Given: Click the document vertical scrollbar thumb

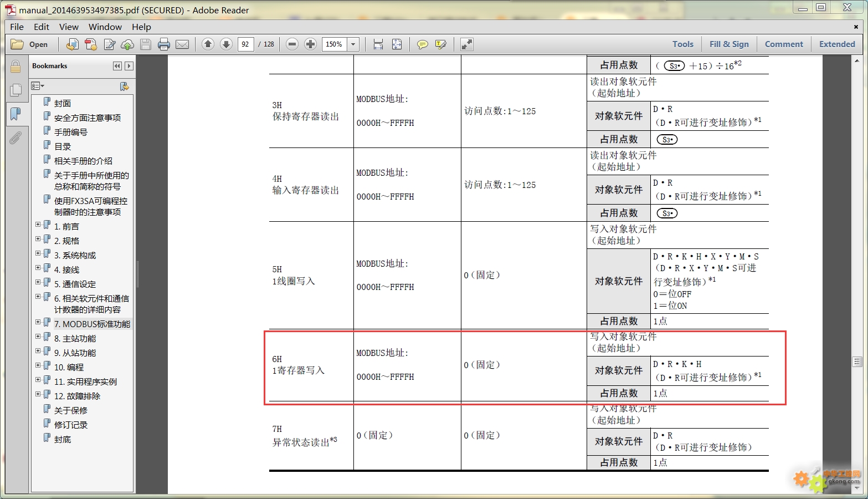Looking at the screenshot, I should [x=857, y=362].
